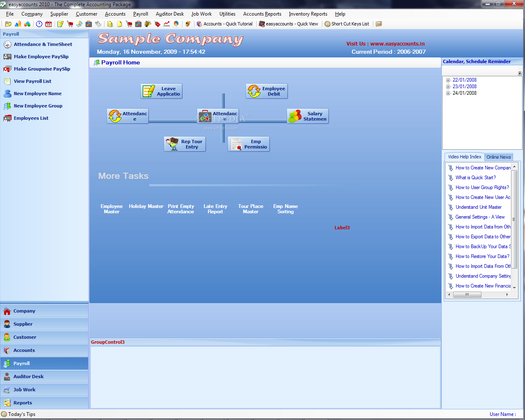Click the red line chart toolbar icon
The width and height of the screenshot is (525, 420).
tap(167, 24)
